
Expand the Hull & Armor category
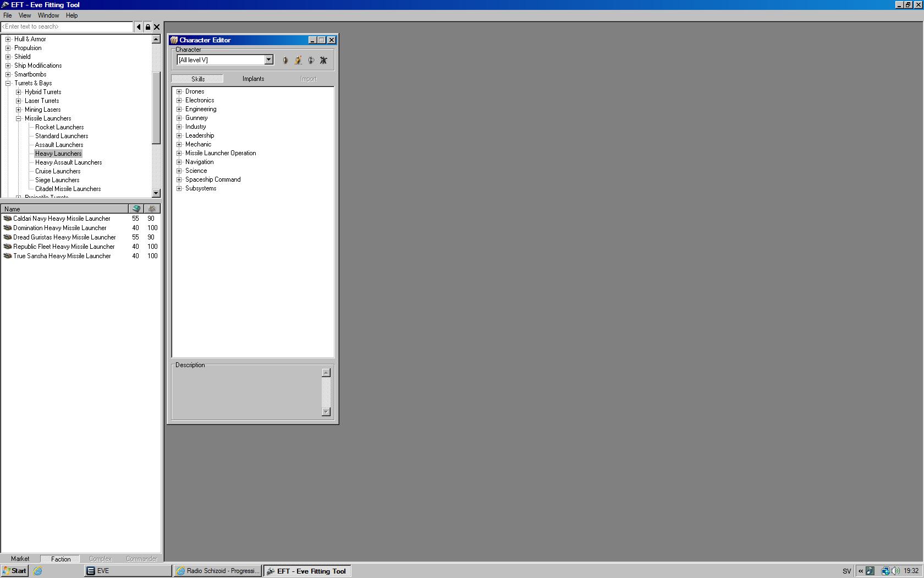point(8,39)
